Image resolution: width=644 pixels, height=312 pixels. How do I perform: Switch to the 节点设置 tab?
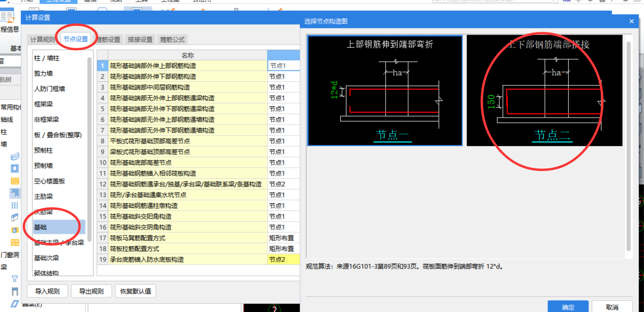(x=76, y=39)
